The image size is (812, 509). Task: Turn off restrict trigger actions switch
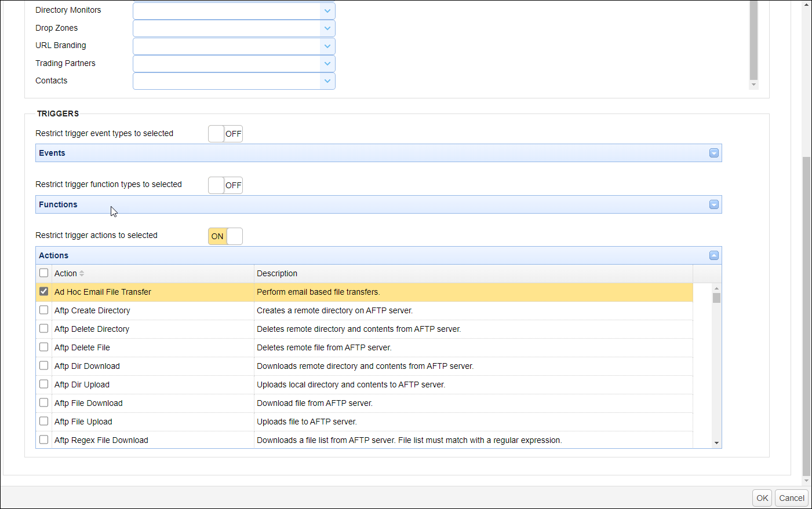pos(225,236)
